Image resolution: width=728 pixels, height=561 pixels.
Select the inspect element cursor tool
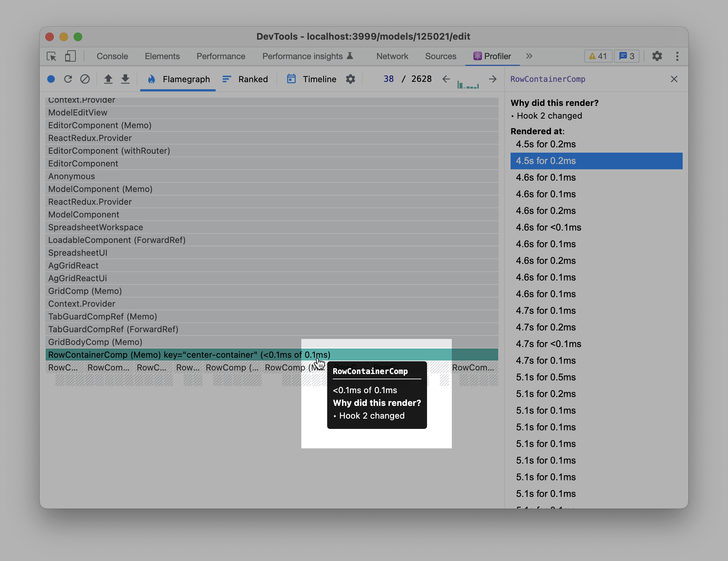point(51,56)
